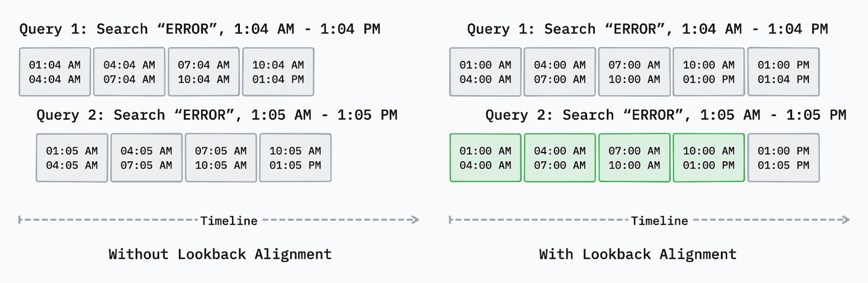Click the "Without Lookback Alignment" caption
The image size is (868, 283).
[x=220, y=254]
